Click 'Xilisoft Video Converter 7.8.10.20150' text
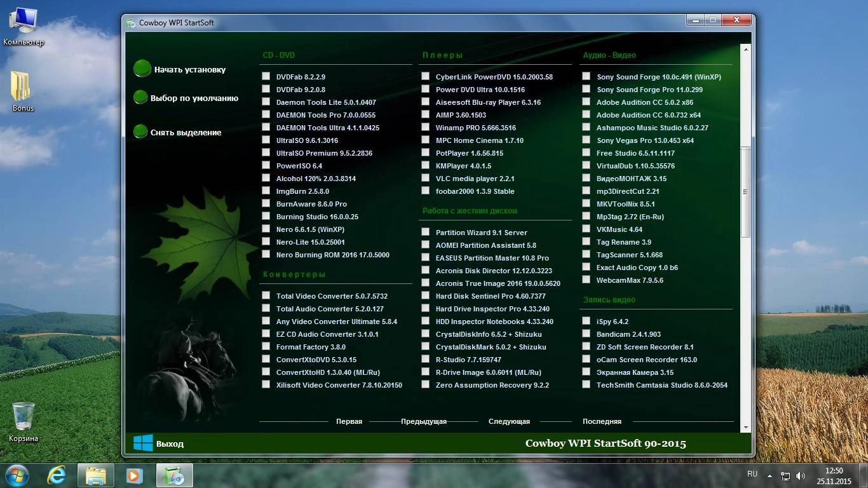This screenshot has height=488, width=868. pyautogui.click(x=339, y=385)
